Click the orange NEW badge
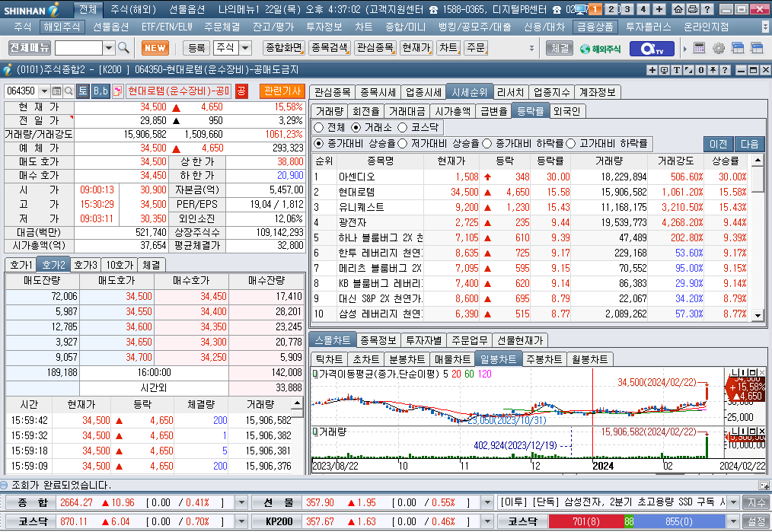Screen dimensions: 772x532 click(155, 48)
